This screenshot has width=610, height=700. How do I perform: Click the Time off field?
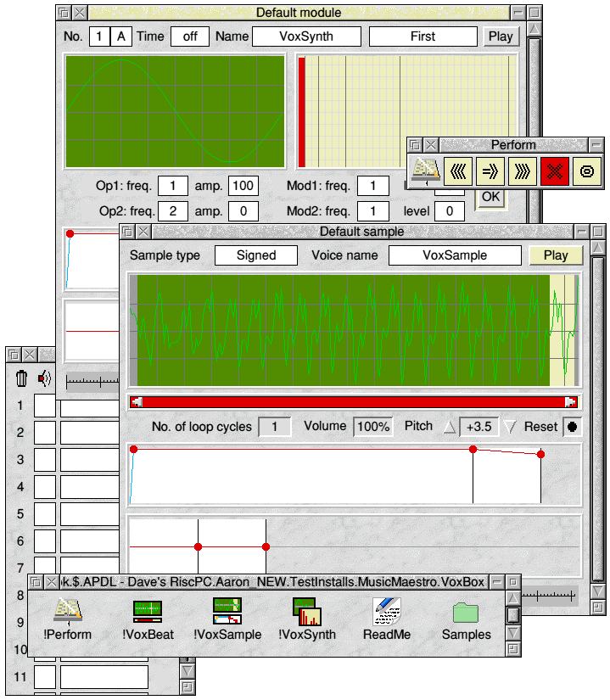point(190,36)
